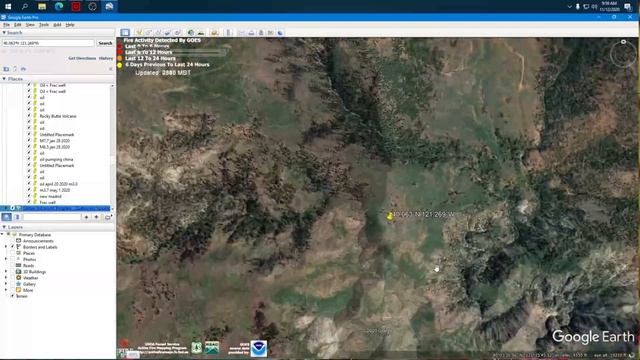Click the compass navigation ring on map
640x360 pixels.
tap(623, 53)
